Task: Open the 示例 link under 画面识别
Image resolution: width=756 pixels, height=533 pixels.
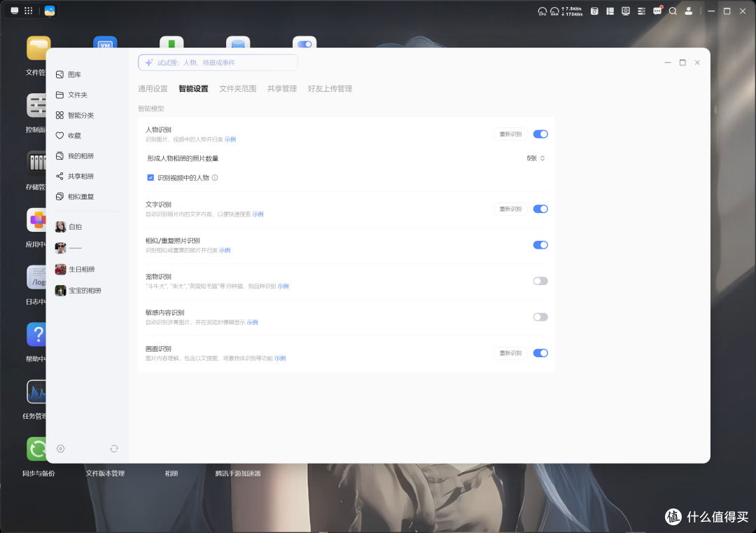Action: pyautogui.click(x=280, y=359)
